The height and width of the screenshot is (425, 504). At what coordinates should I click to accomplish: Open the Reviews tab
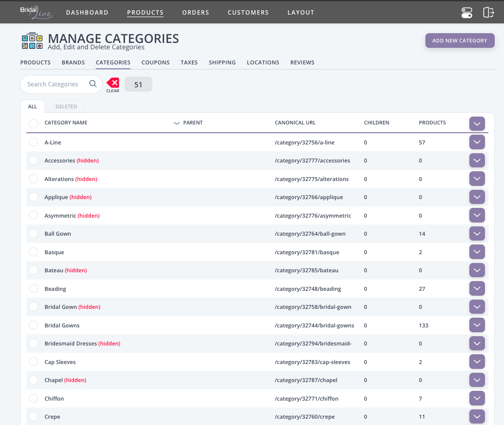tap(302, 62)
